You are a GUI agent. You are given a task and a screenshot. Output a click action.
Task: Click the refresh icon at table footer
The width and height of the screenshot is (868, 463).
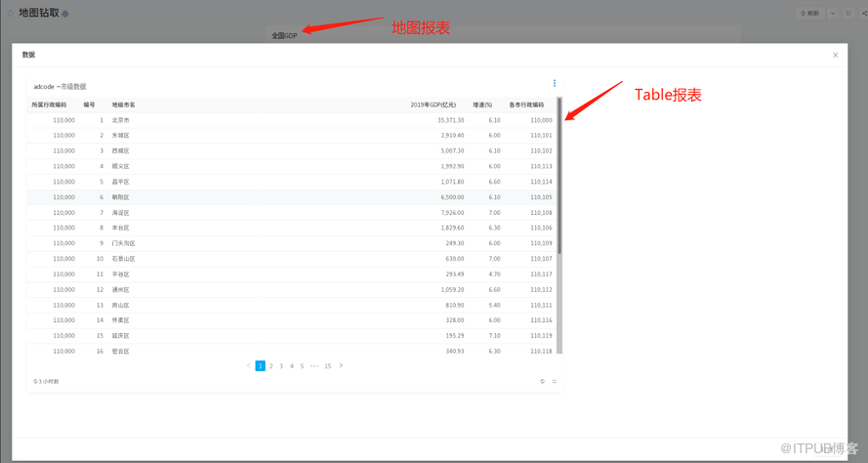pyautogui.click(x=543, y=381)
